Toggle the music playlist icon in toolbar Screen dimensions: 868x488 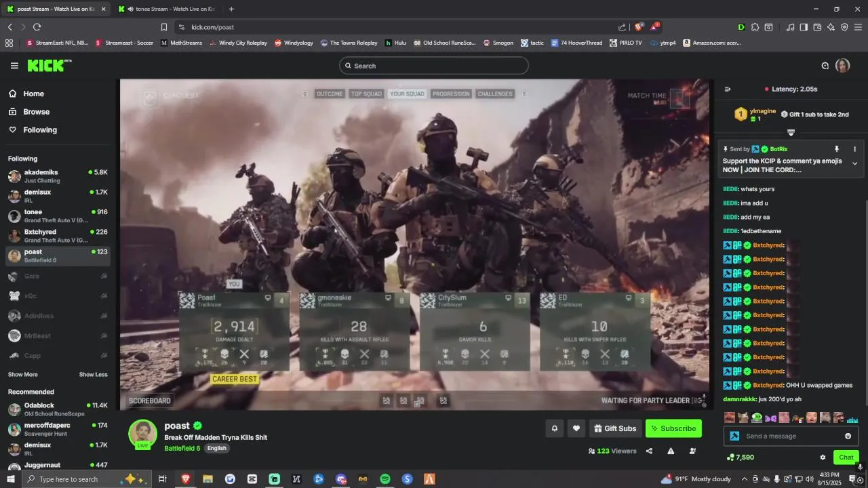click(790, 27)
